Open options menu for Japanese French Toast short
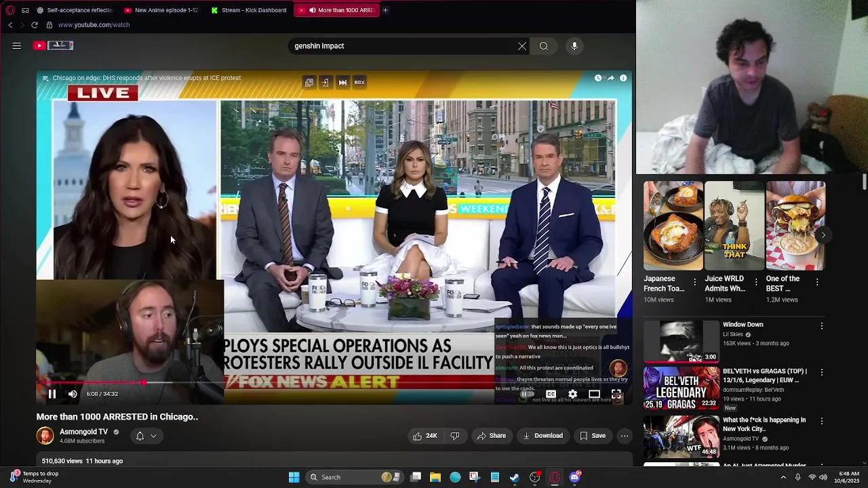 click(694, 282)
